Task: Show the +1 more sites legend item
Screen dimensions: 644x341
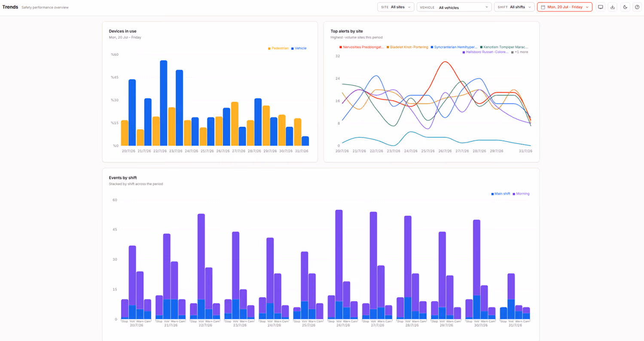Action: [x=519, y=52]
